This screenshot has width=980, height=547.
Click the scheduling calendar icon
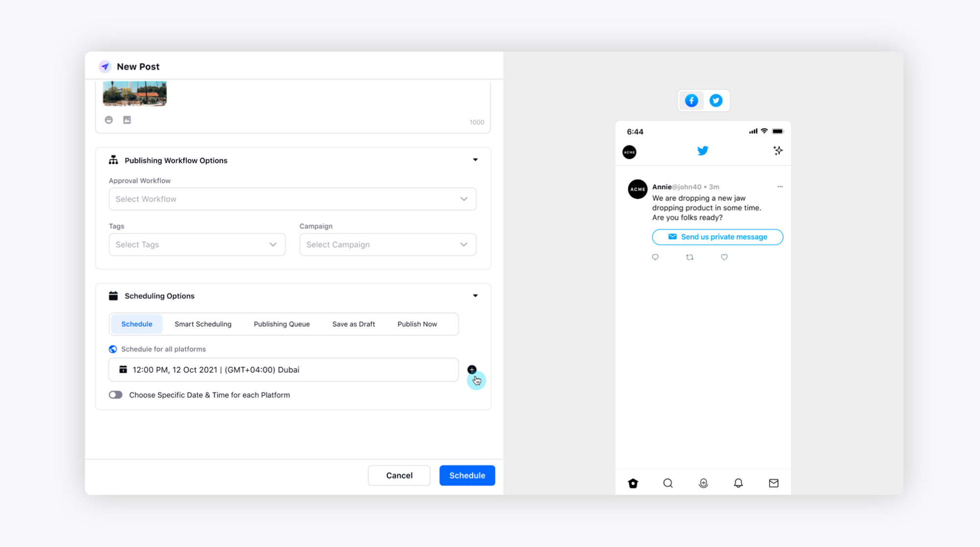tap(123, 369)
